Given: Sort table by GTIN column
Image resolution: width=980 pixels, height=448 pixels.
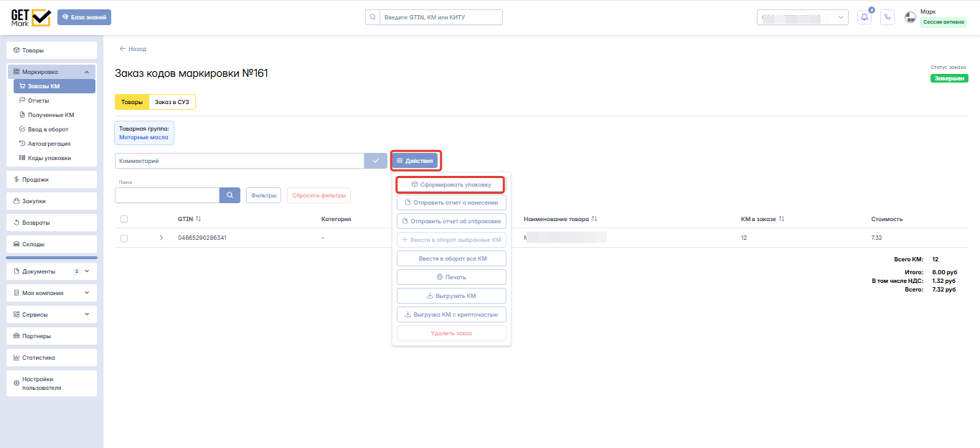Looking at the screenshot, I should 189,219.
